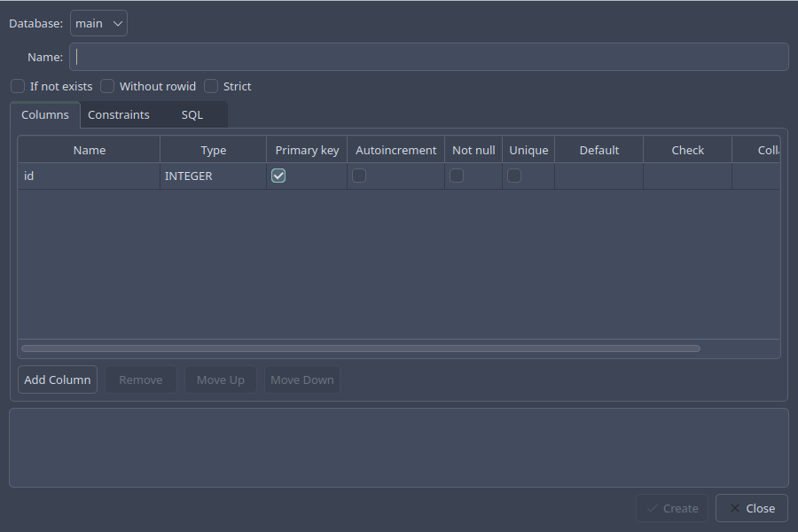798x532 pixels.
Task: Click the Default column header
Action: pos(599,150)
